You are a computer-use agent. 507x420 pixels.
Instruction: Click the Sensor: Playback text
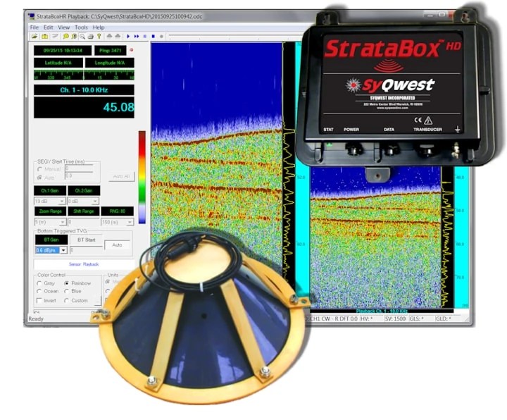tap(84, 264)
